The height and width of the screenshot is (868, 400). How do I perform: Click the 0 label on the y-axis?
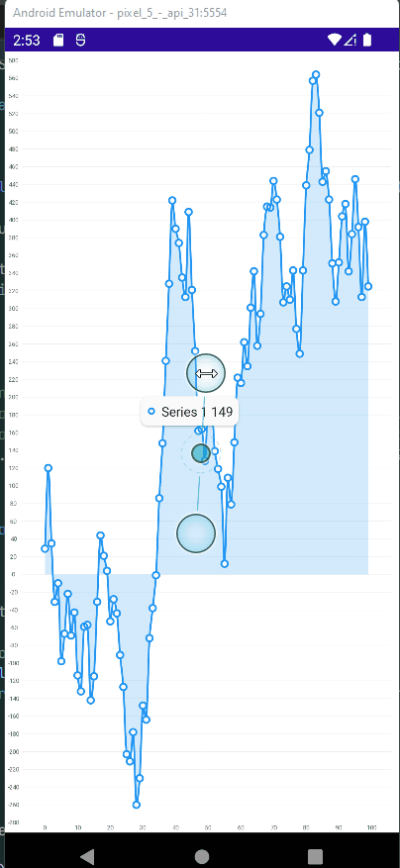pyautogui.click(x=13, y=574)
